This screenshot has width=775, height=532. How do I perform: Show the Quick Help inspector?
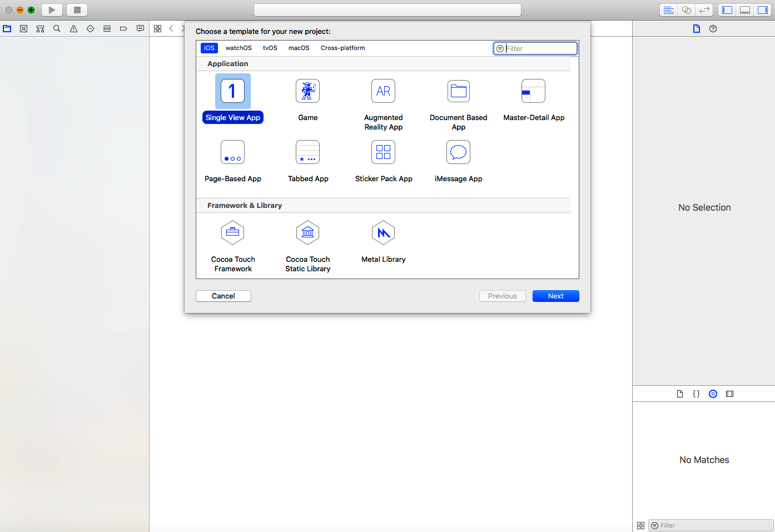(x=713, y=28)
